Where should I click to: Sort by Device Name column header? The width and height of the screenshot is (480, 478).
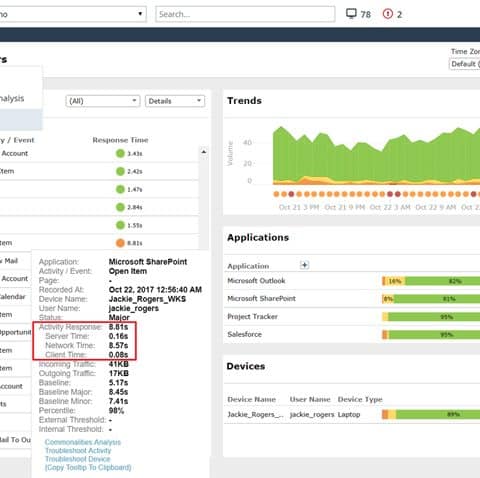point(251,399)
